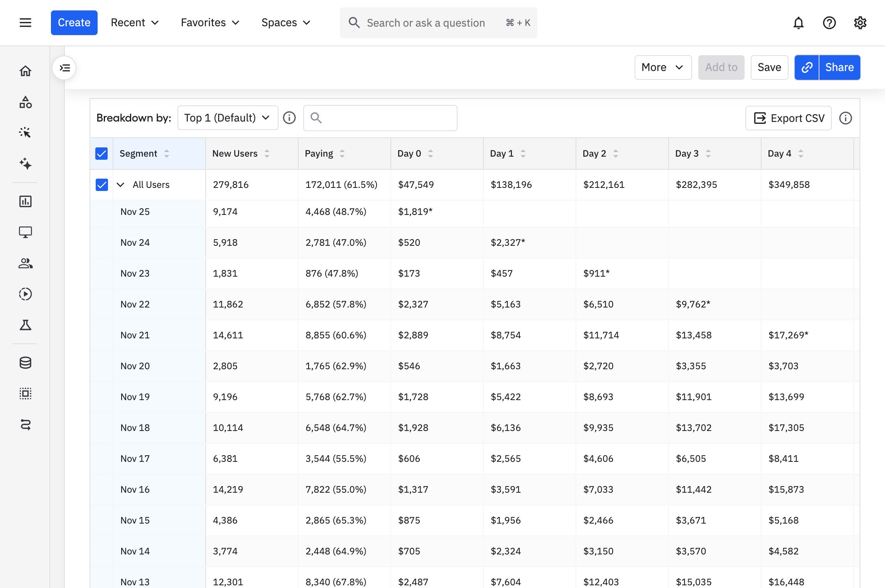
Task: Click the flask Experiments icon in sidebar
Action: pyautogui.click(x=25, y=325)
